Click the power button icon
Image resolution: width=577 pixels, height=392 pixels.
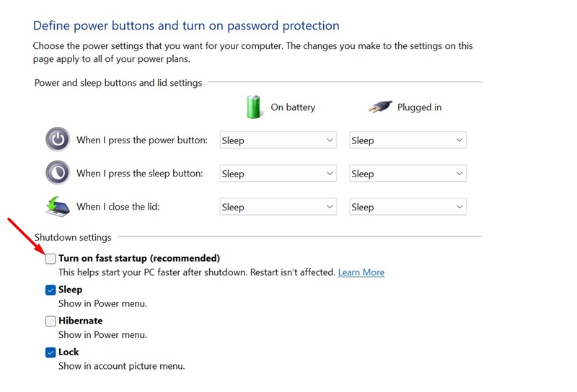click(58, 139)
